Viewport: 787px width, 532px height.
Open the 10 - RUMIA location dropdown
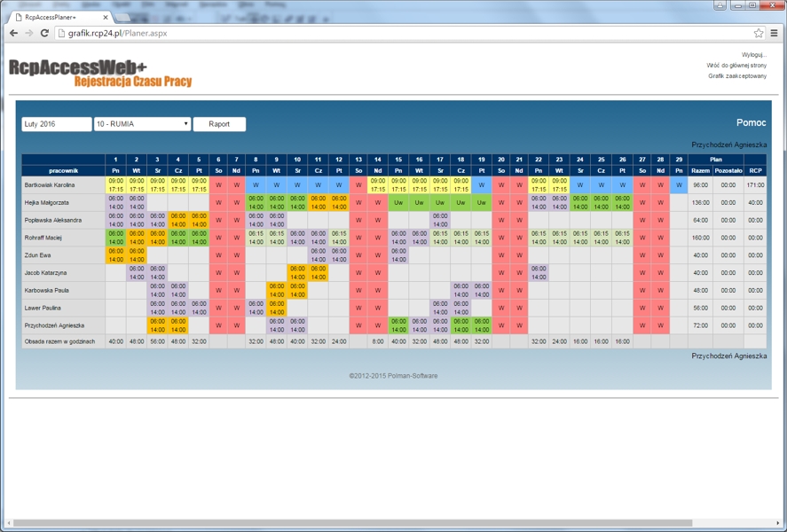142,124
